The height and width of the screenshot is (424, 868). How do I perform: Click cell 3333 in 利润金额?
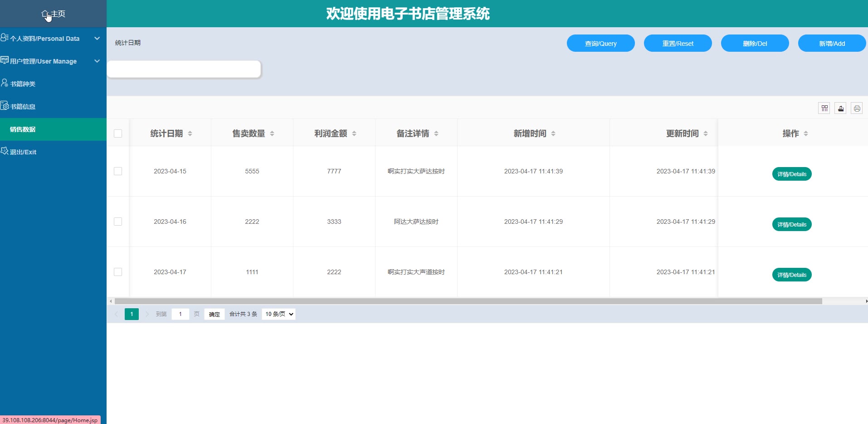tap(334, 222)
